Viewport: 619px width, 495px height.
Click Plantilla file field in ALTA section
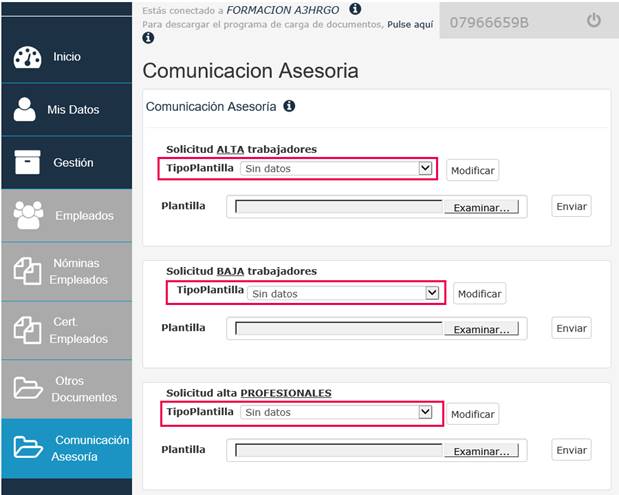point(377,207)
